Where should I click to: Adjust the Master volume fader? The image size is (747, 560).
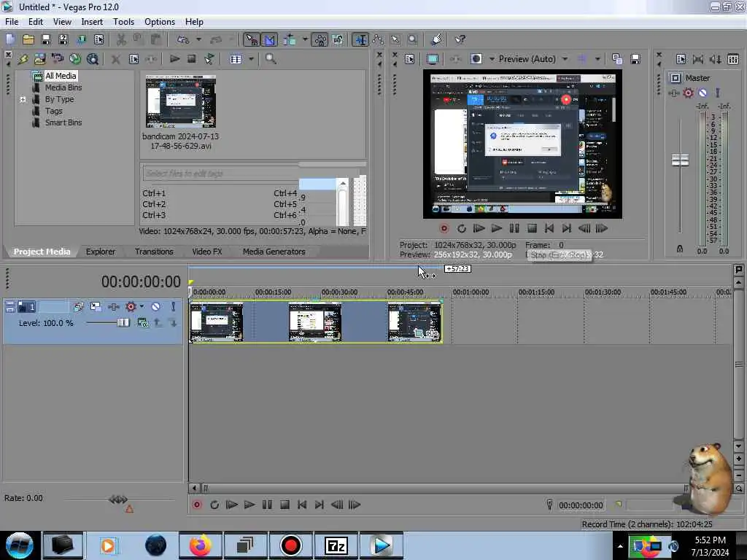click(680, 160)
